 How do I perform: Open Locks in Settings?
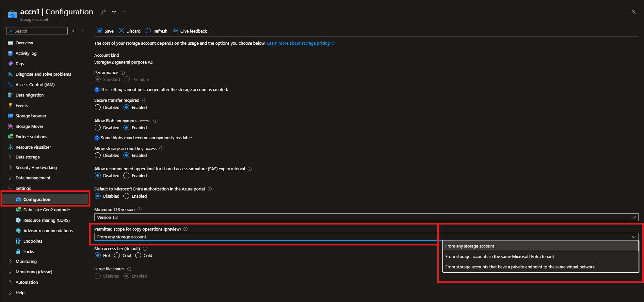28,251
